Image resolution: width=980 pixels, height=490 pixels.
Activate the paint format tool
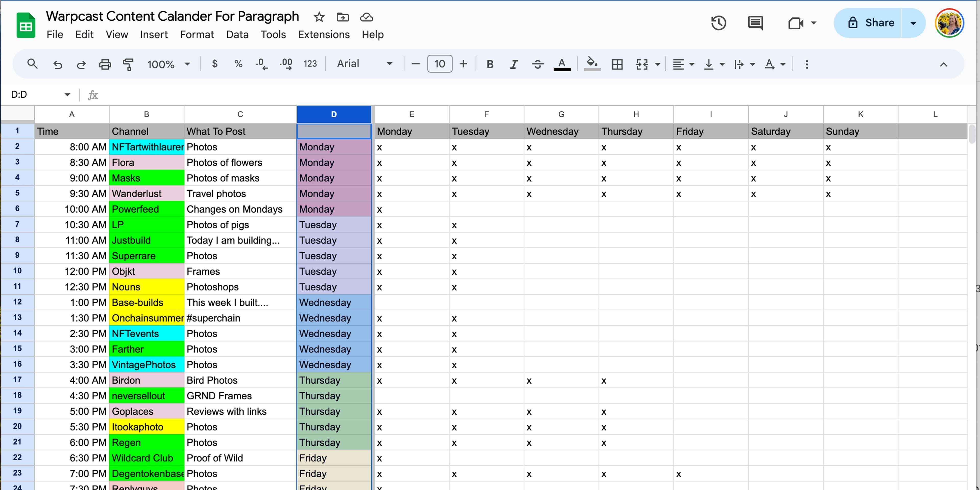click(x=128, y=64)
